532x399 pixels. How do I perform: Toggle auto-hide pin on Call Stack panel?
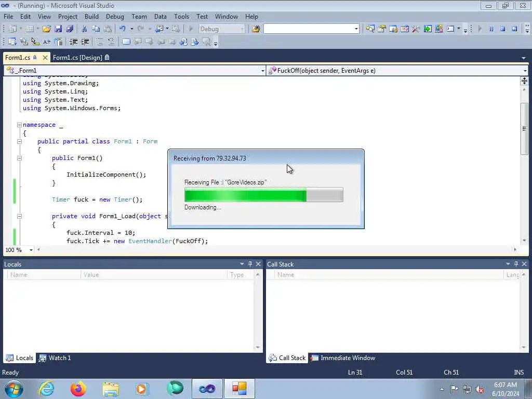516,264
